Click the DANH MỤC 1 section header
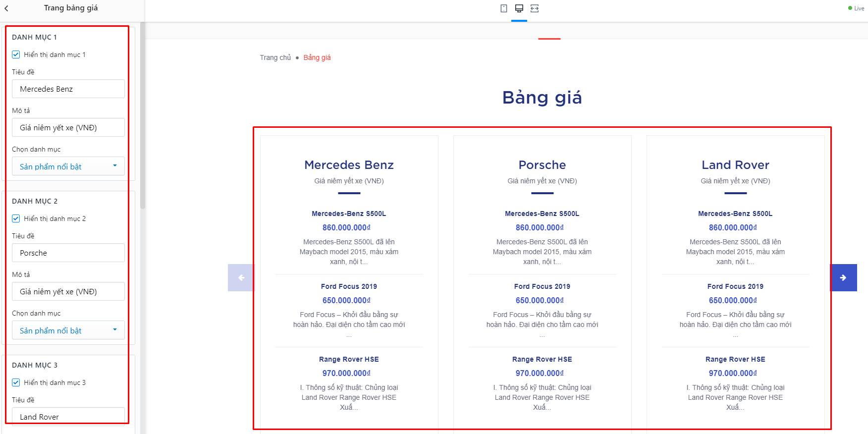This screenshot has width=868, height=434. pos(35,37)
